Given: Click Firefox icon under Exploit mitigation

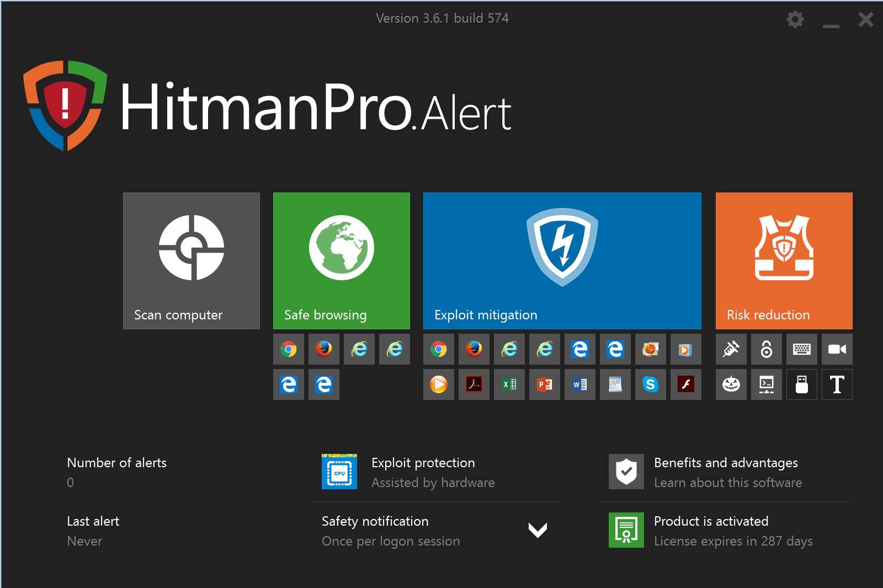Looking at the screenshot, I should pos(474,349).
